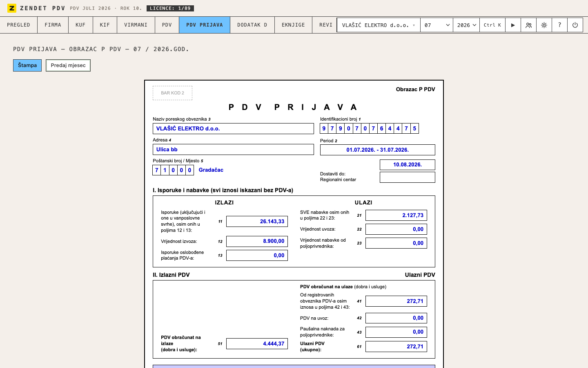Open the company dropdown VLAŠIĆ ELEKTRO d.o.o.
This screenshot has width=588, height=368.
(379, 25)
